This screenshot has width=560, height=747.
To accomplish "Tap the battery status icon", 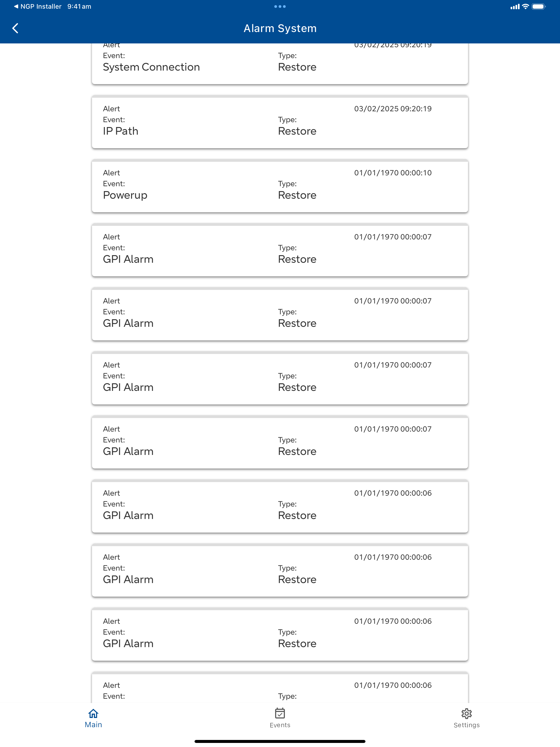I will coord(538,7).
